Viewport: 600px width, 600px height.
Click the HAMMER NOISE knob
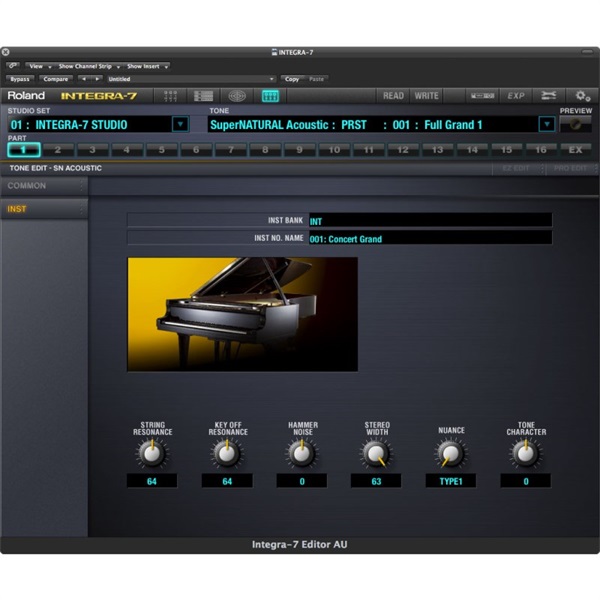tap(302, 453)
